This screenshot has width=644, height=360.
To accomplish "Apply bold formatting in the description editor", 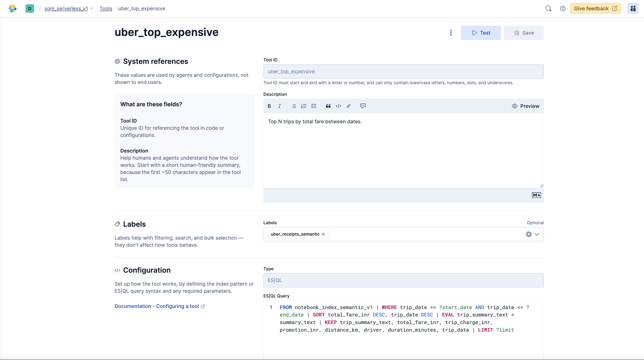I will point(269,106).
